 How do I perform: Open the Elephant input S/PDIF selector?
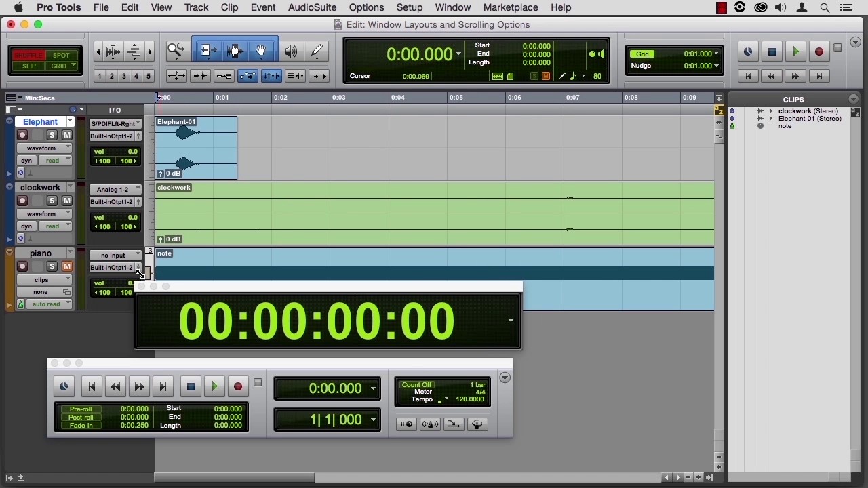click(x=115, y=123)
